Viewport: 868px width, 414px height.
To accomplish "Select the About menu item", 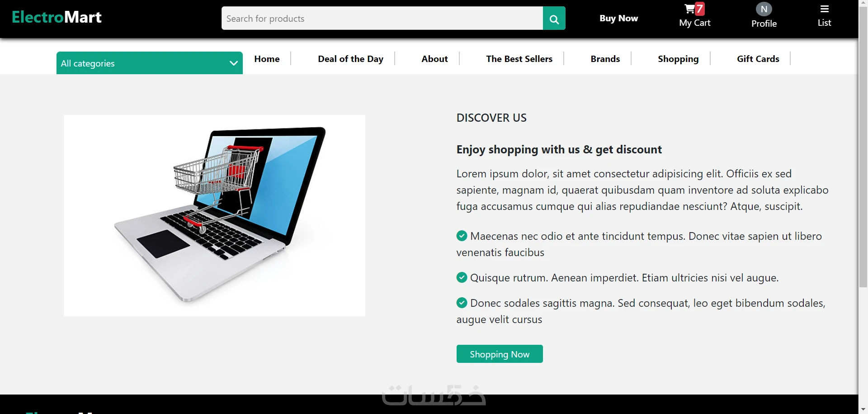I will point(434,59).
